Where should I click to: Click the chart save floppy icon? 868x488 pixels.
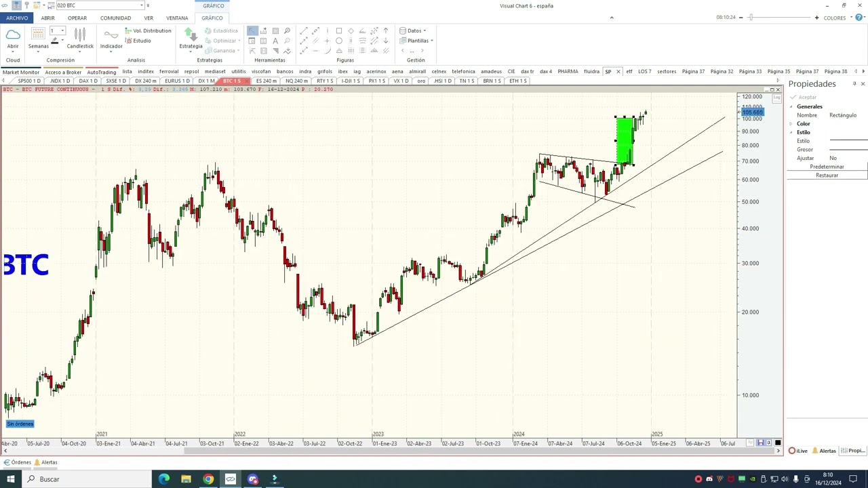point(759,443)
